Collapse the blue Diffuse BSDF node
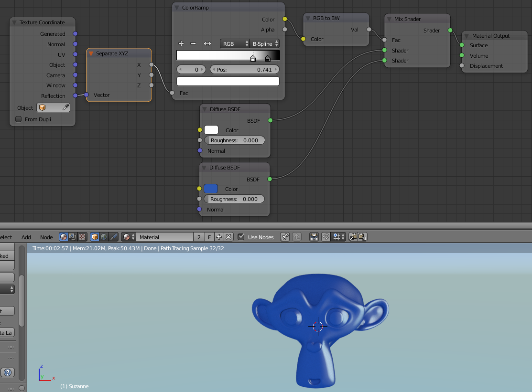532x392 pixels. (204, 168)
